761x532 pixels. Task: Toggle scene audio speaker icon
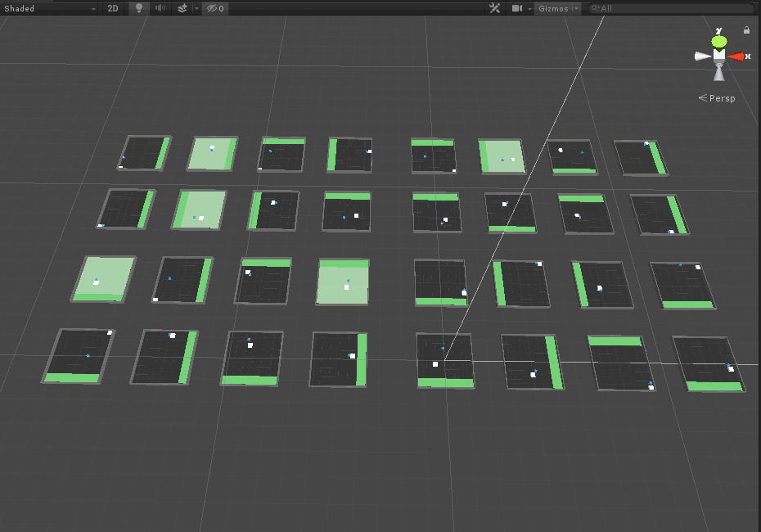pos(160,8)
